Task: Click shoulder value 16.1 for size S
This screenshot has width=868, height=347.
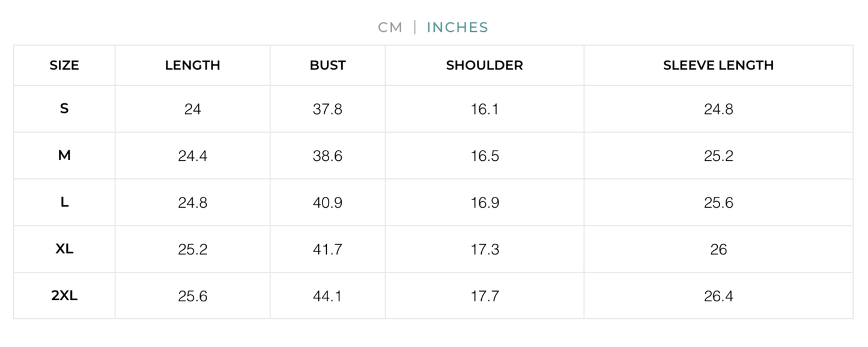Action: 484,109
